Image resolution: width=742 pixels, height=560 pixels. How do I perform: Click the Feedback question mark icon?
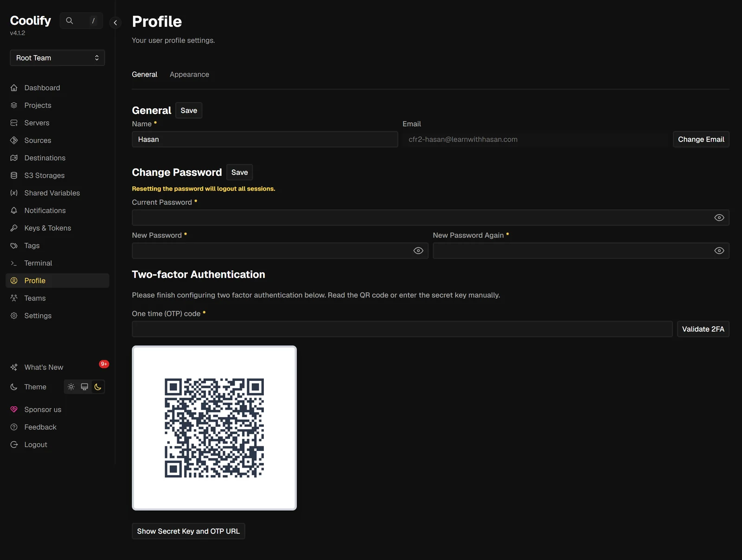(14, 427)
